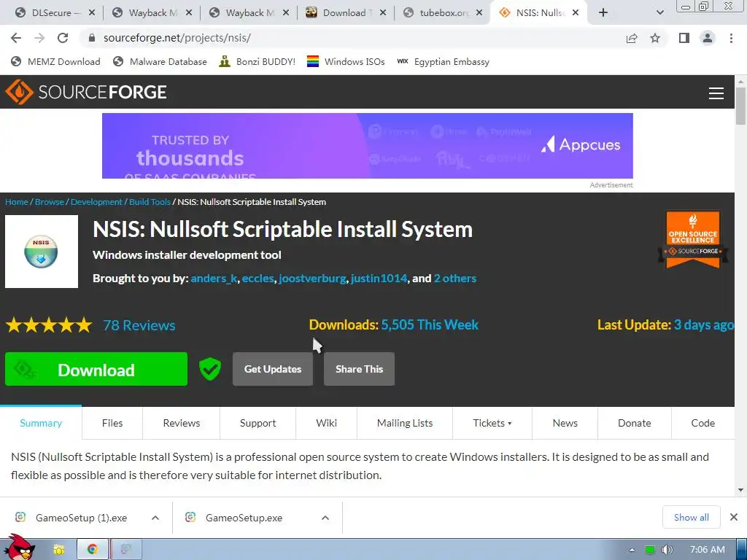Click the SourceForge logo
Viewport: 747px width, 560px height.
point(86,92)
